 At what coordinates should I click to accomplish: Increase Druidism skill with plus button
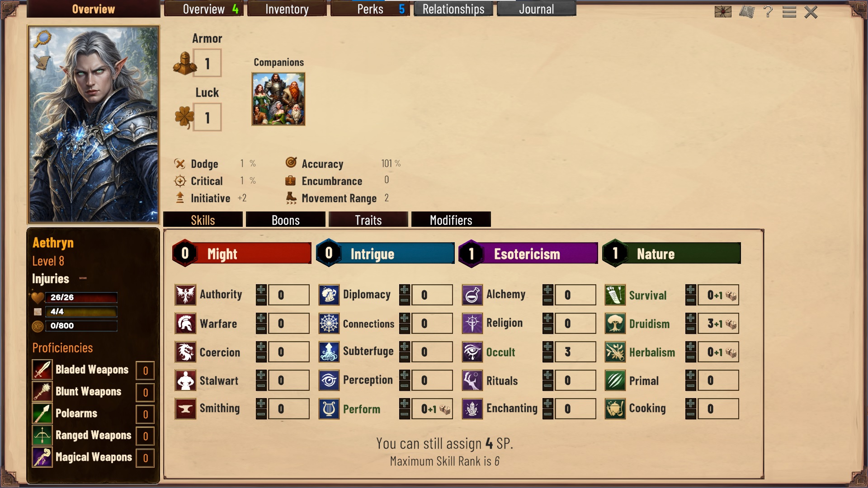(691, 318)
